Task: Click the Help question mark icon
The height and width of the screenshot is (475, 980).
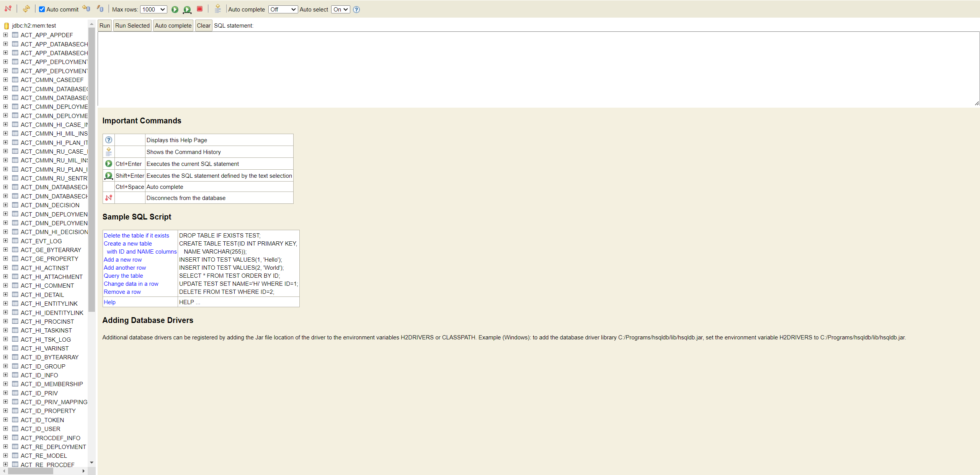Action: [356, 9]
